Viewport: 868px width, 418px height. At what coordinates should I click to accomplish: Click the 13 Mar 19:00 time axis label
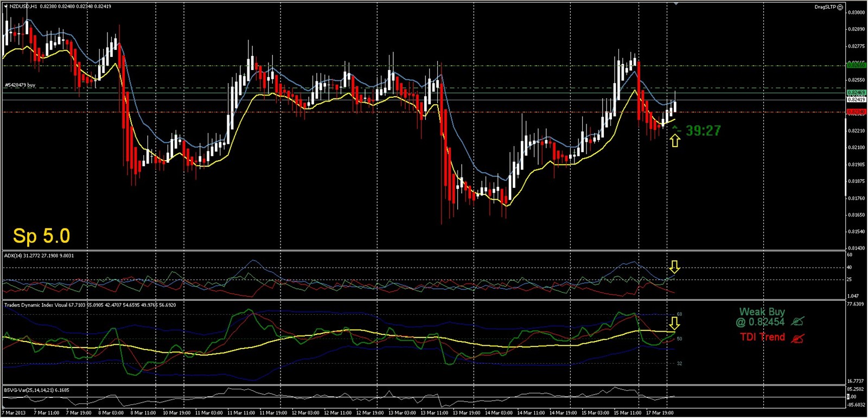[467, 413]
